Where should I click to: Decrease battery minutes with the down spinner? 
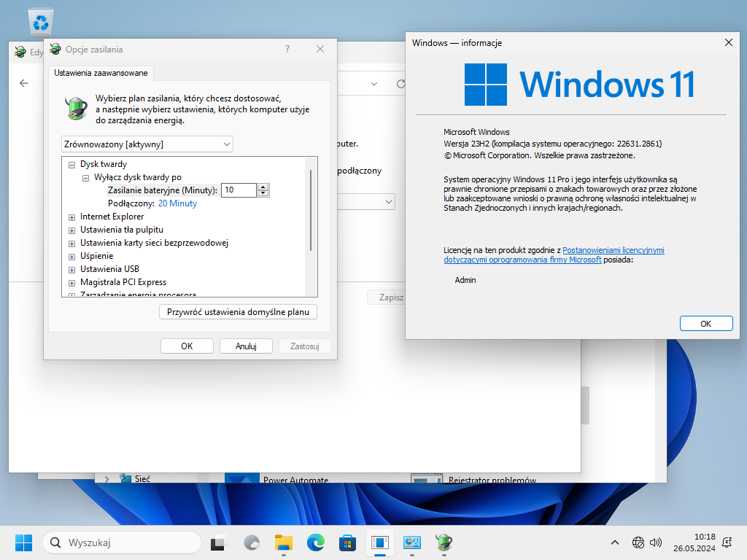pyautogui.click(x=263, y=193)
